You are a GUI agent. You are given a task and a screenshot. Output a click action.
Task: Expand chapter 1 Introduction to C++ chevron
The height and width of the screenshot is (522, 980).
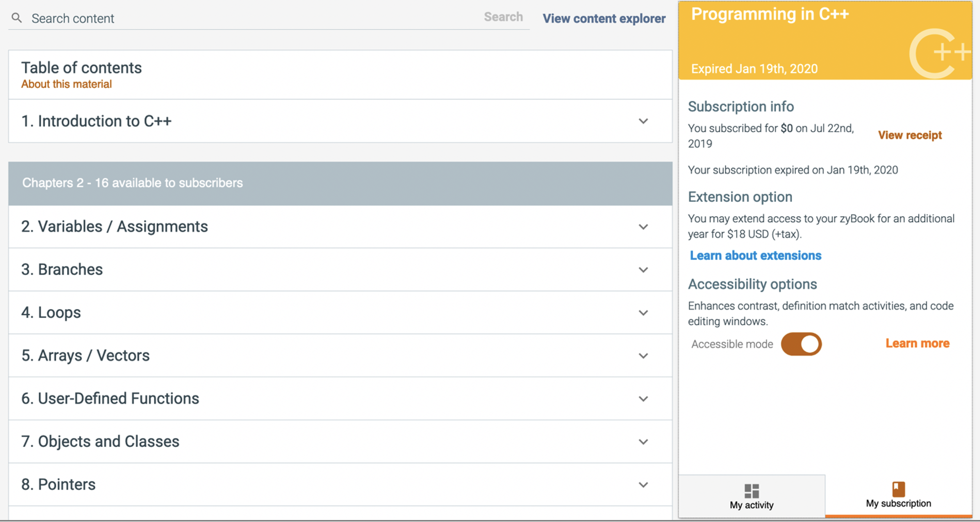pyautogui.click(x=643, y=121)
